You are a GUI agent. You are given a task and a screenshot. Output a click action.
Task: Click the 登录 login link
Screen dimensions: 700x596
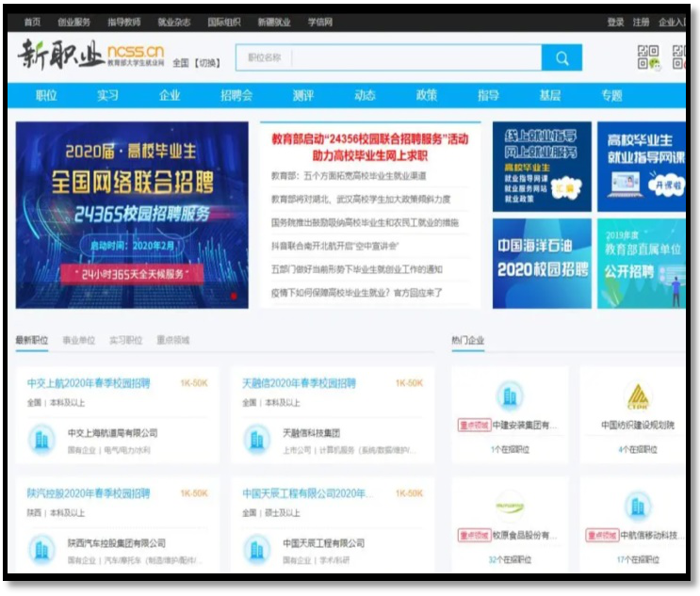[615, 22]
